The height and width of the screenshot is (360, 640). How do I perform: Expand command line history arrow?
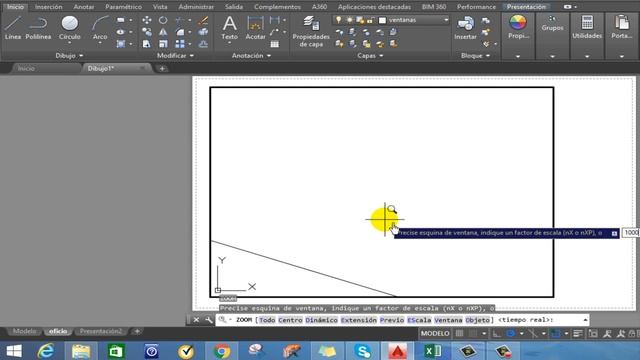[585, 320]
